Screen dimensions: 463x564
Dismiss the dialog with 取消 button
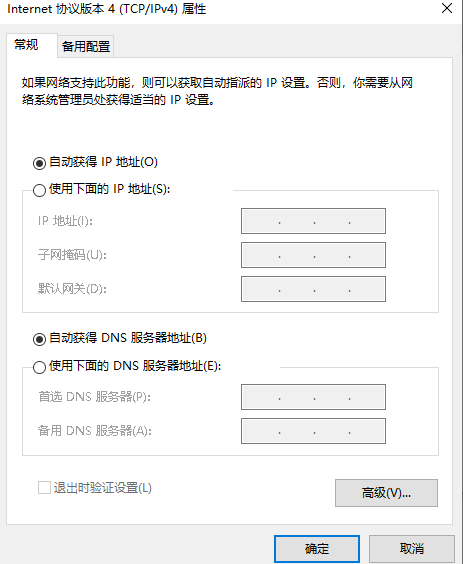[412, 549]
